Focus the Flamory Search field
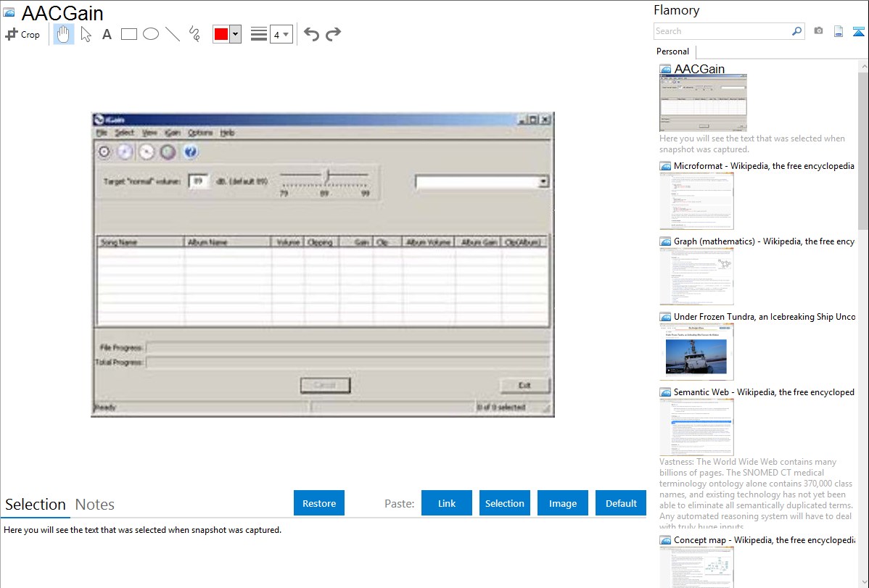This screenshot has height=588, width=869. click(x=722, y=31)
